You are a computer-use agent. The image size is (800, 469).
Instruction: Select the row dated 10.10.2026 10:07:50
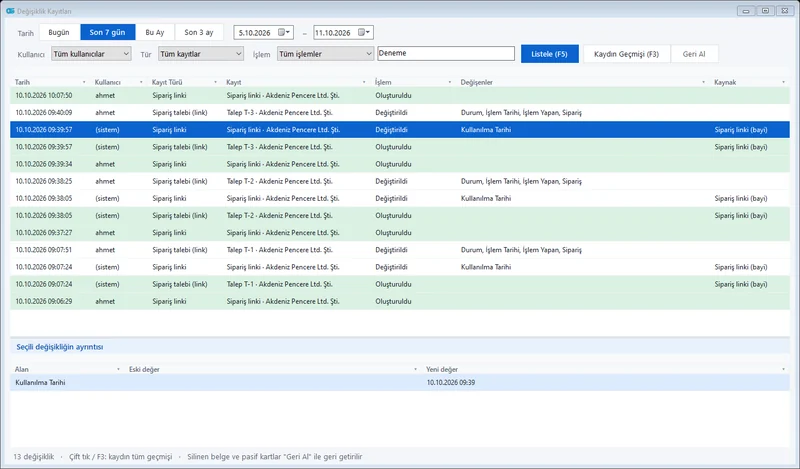[x=399, y=95]
